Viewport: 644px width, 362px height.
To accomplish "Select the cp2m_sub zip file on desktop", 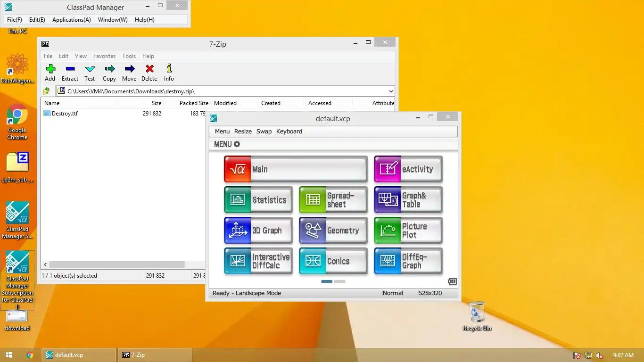I will tap(17, 167).
